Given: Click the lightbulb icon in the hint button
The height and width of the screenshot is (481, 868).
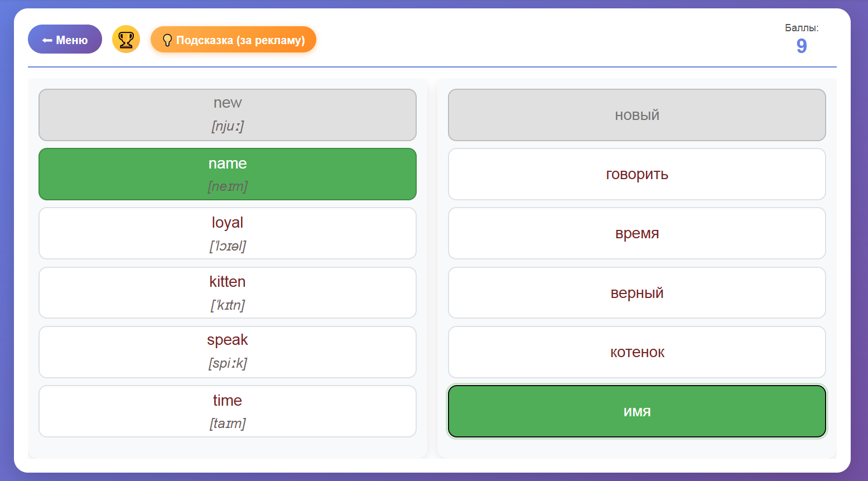Looking at the screenshot, I should (166, 40).
